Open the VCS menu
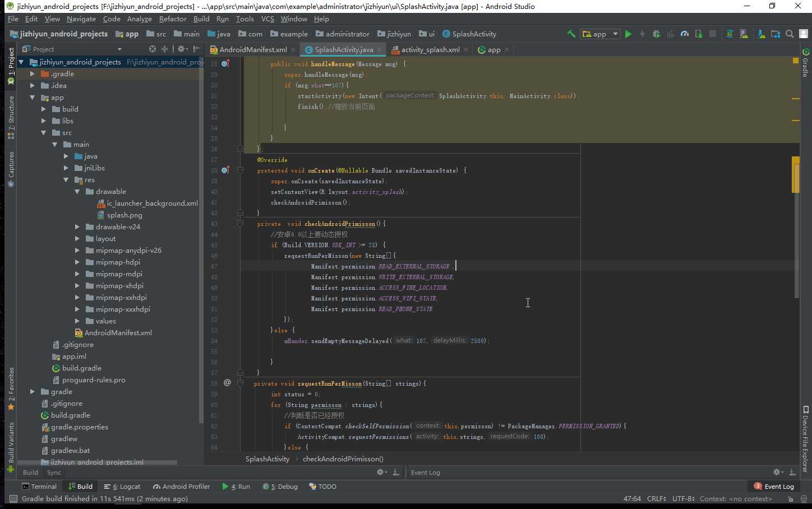The image size is (812, 509). 267,18
